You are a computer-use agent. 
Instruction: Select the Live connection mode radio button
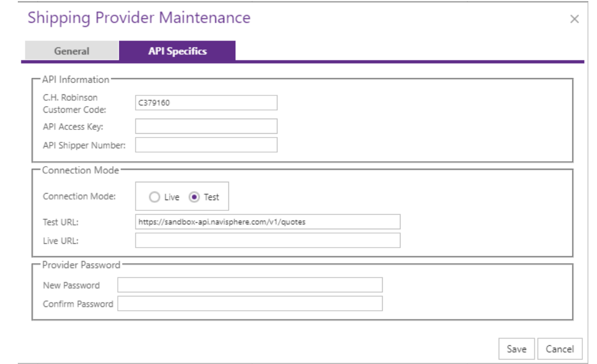(154, 197)
